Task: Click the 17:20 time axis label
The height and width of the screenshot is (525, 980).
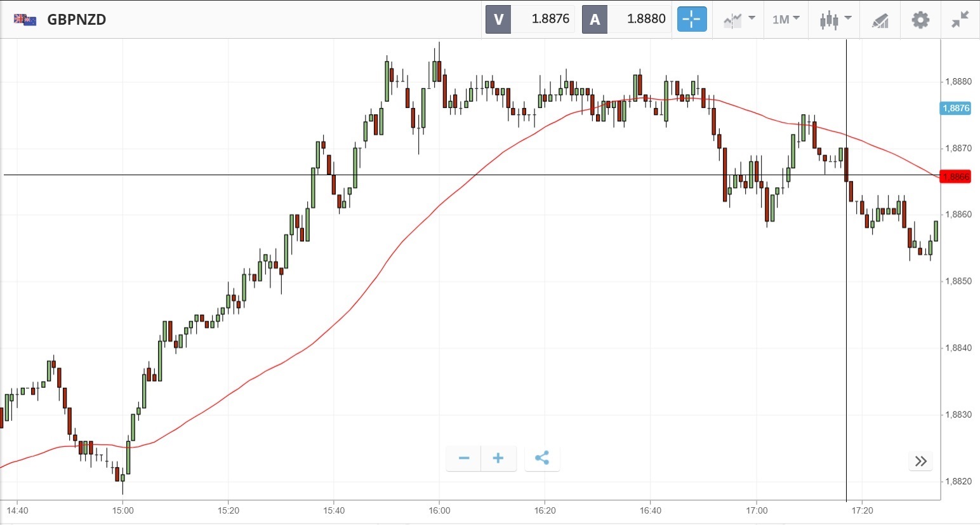Action: click(x=862, y=510)
